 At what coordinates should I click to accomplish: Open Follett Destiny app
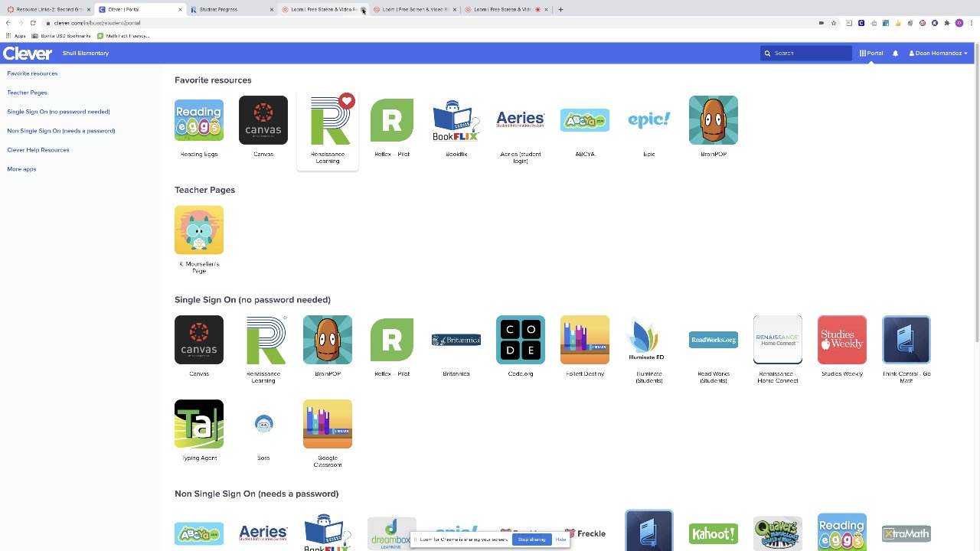click(x=585, y=340)
